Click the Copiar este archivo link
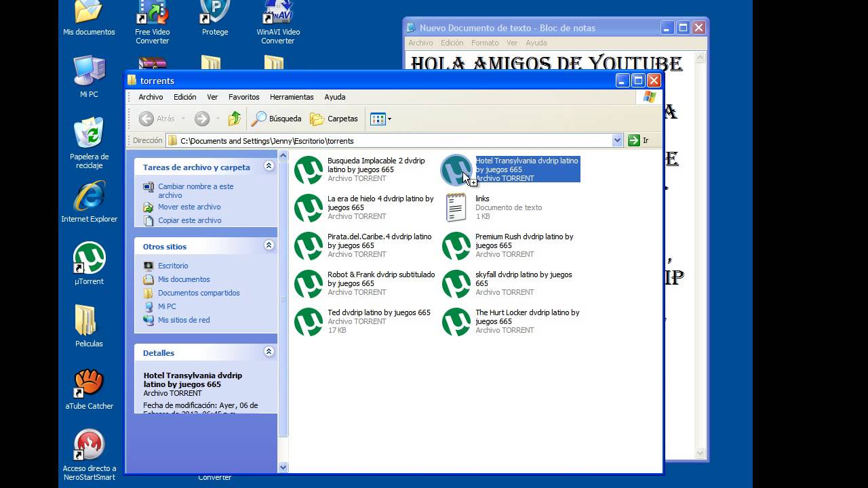868x488 pixels. (189, 220)
